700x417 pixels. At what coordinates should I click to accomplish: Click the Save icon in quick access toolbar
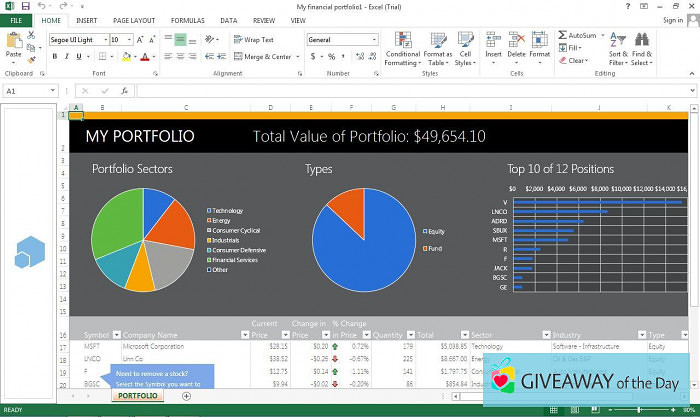(x=27, y=6)
